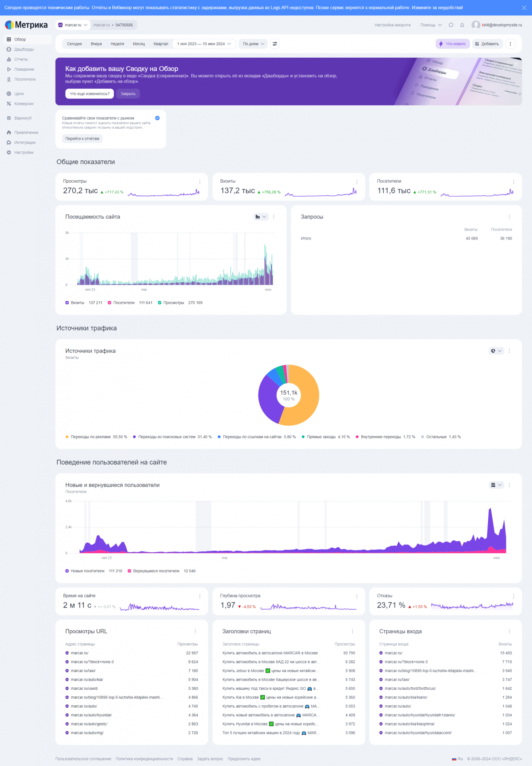Viewport: 532px width, 766px height.
Task: Open Вариокуб from the sidebar
Action: coord(23,118)
